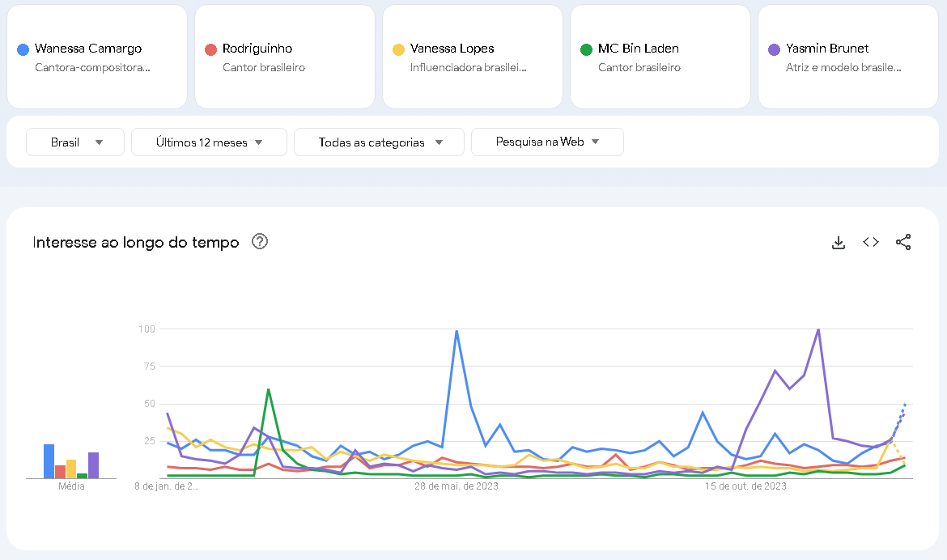947x560 pixels.
Task: Click the blue bar in the Média chart
Action: tap(49, 461)
